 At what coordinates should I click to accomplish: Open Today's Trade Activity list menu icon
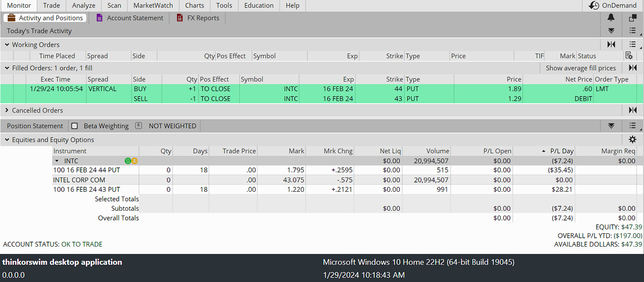(632, 31)
